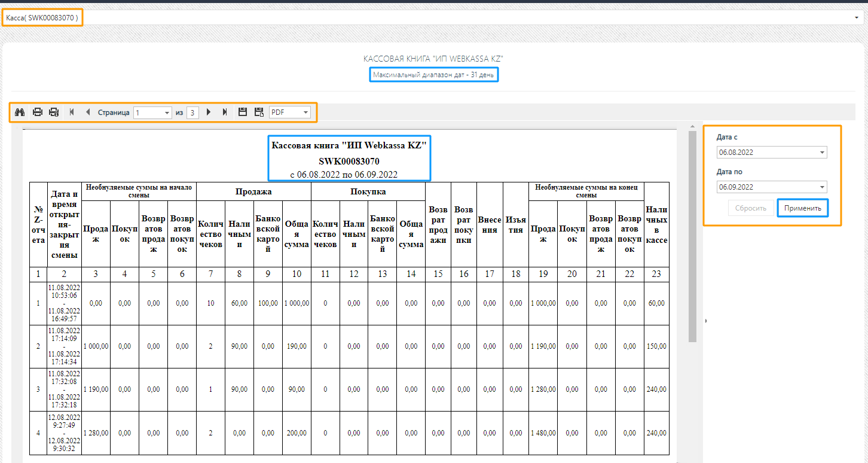This screenshot has width=868, height=463.
Task: Open the 'Дата по' date picker
Action: (823, 187)
